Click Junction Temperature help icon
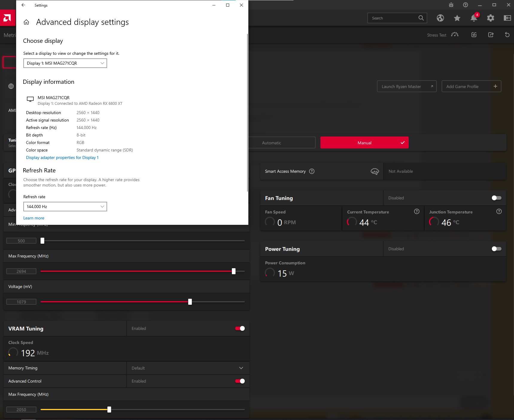 click(x=499, y=211)
